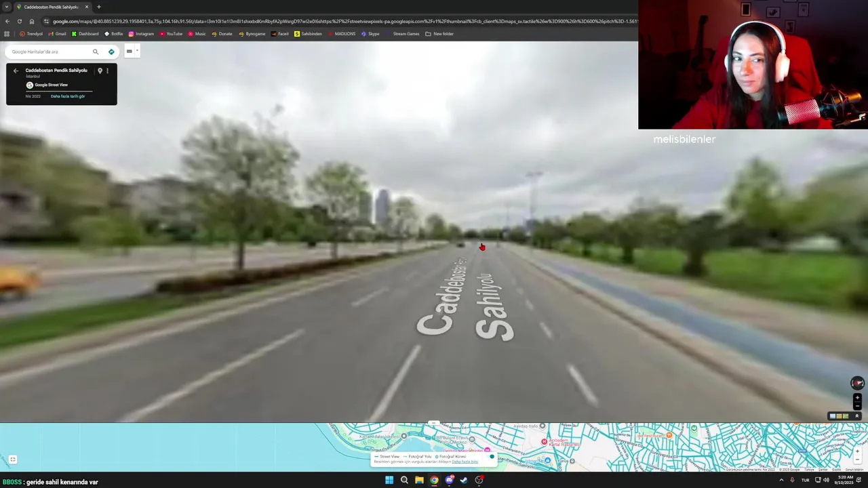The width and height of the screenshot is (868, 488).
Task: Open the Stream Games bookmark
Action: click(402, 34)
